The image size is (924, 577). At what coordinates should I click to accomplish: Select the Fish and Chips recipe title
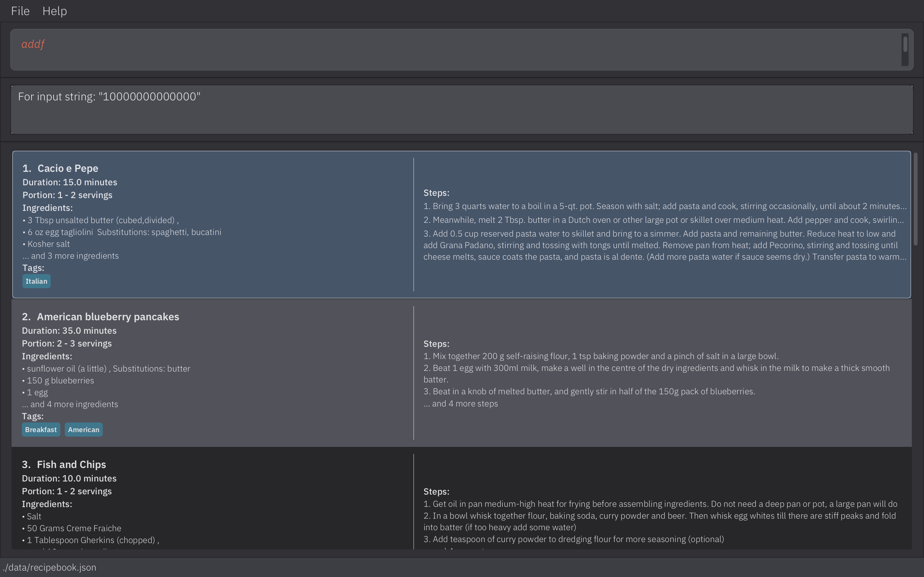71,464
